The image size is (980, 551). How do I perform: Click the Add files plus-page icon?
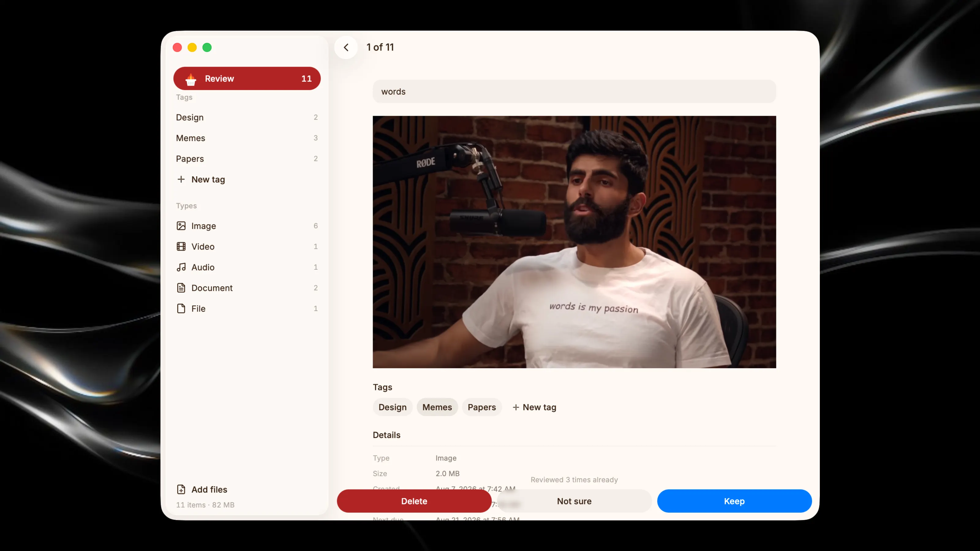pyautogui.click(x=181, y=489)
